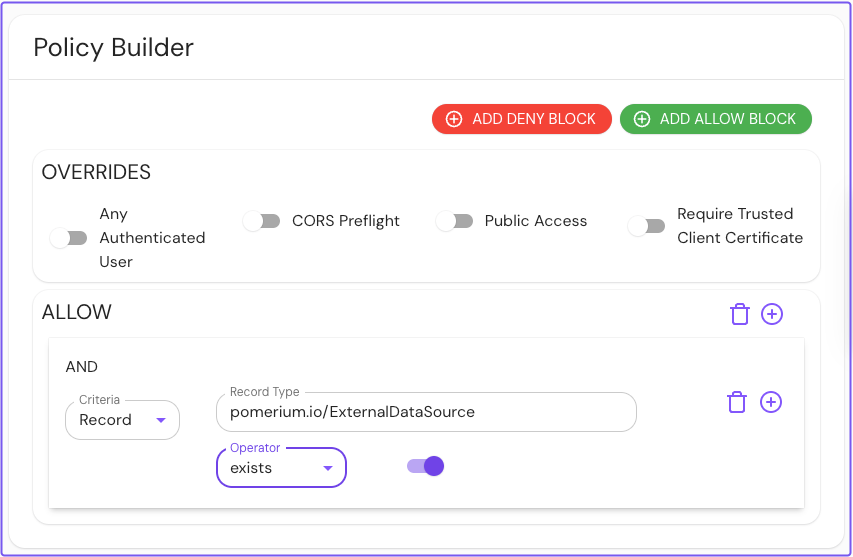Image resolution: width=853 pixels, height=557 pixels.
Task: Click the Public Access label text
Action: (x=536, y=221)
